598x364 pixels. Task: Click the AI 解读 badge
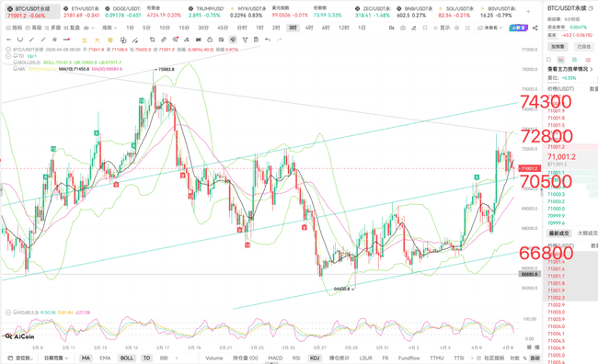518,28
